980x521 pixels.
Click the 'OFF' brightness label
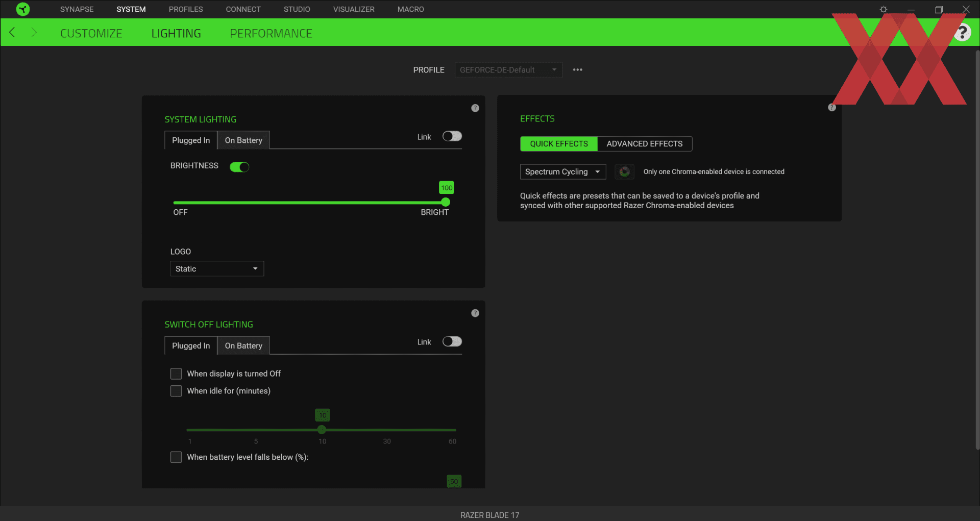pyautogui.click(x=180, y=212)
